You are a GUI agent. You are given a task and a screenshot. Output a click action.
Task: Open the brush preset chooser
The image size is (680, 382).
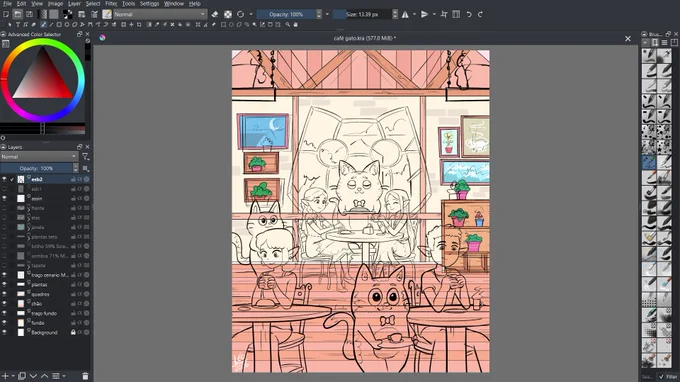coord(94,14)
